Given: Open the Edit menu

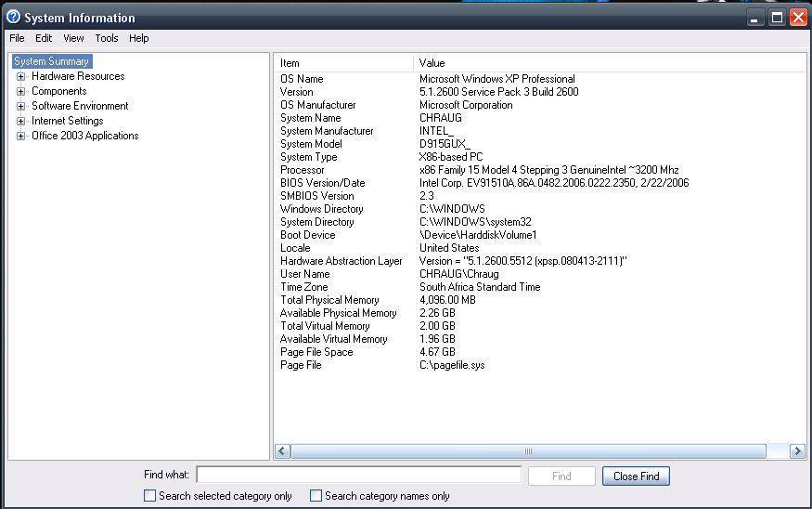Looking at the screenshot, I should pos(44,38).
